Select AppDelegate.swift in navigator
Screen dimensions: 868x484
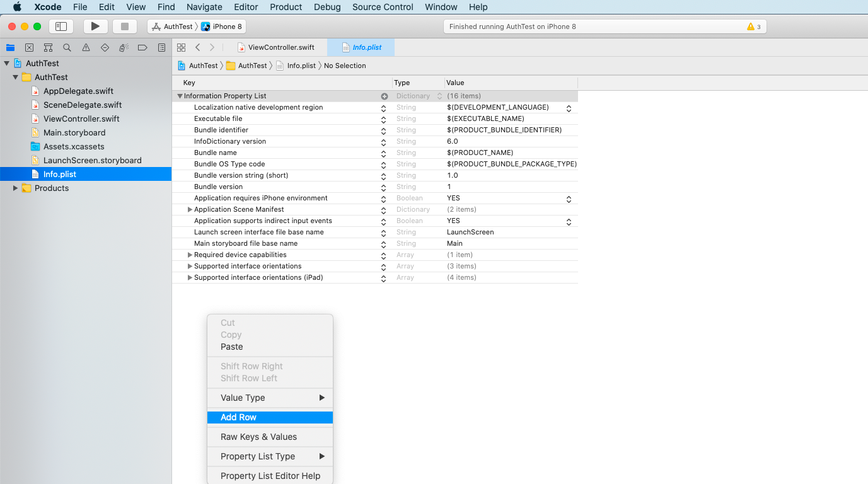(x=78, y=91)
